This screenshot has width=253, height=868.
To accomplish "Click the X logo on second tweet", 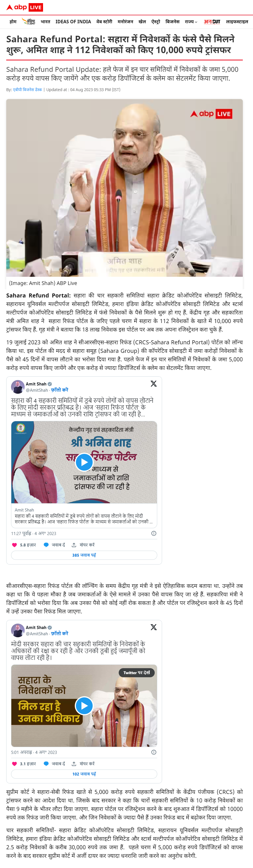I will coord(154,627).
